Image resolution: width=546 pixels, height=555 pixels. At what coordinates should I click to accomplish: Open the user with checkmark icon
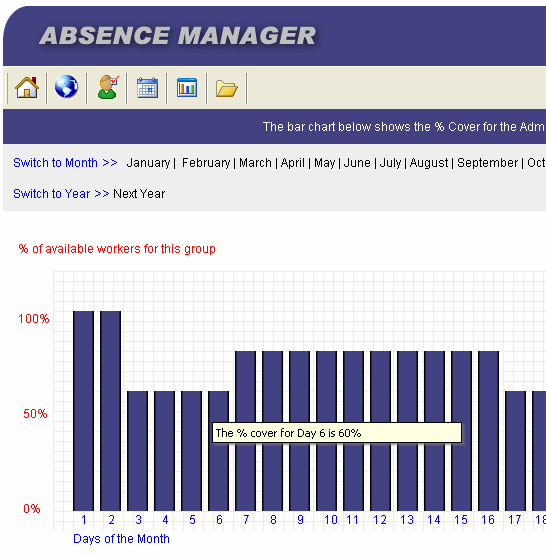tap(108, 87)
